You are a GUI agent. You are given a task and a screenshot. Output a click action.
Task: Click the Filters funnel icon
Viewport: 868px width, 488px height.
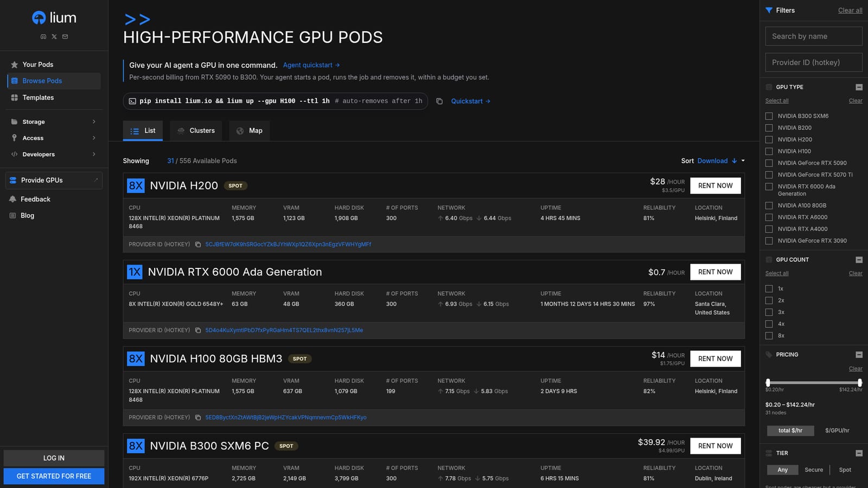pyautogui.click(x=769, y=10)
